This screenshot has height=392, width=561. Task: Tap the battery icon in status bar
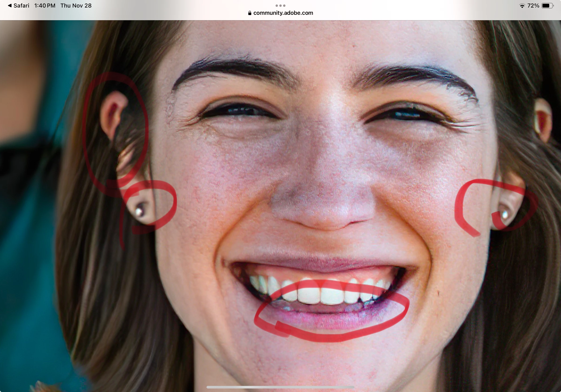pyautogui.click(x=548, y=6)
